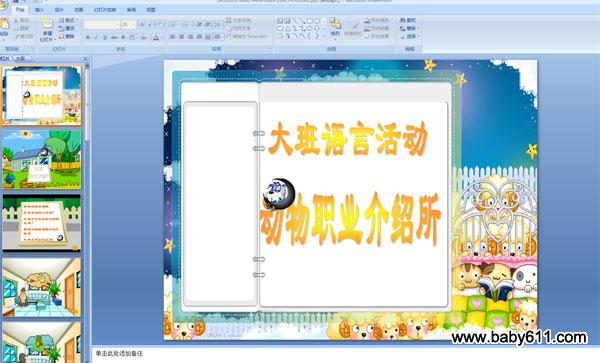This screenshot has width=600, height=363.
Task: Open the Insert ribbon tab
Action: (x=39, y=10)
